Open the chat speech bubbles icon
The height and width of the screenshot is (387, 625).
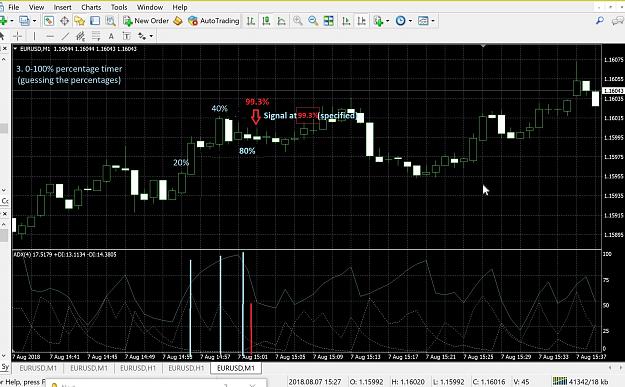coord(618,21)
